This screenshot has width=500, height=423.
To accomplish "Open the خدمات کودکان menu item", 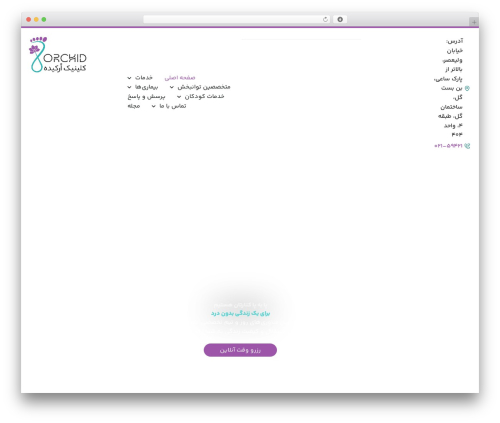I will (x=204, y=96).
